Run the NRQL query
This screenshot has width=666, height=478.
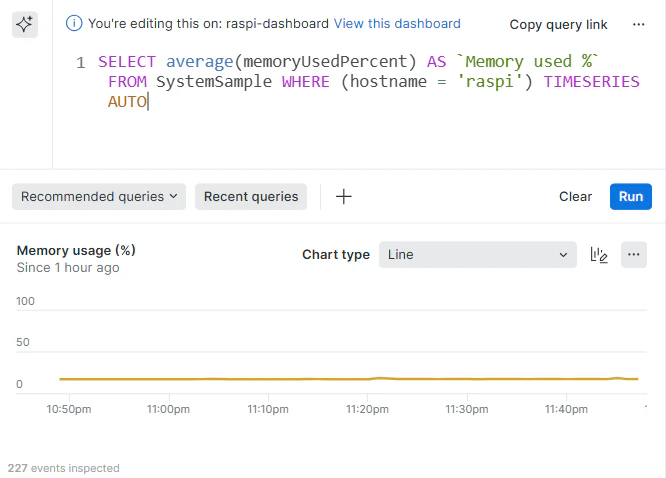tap(631, 197)
